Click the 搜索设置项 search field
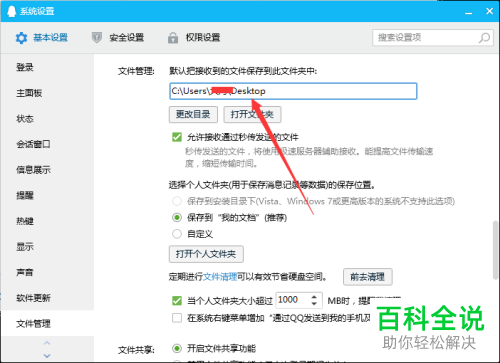 [433, 38]
